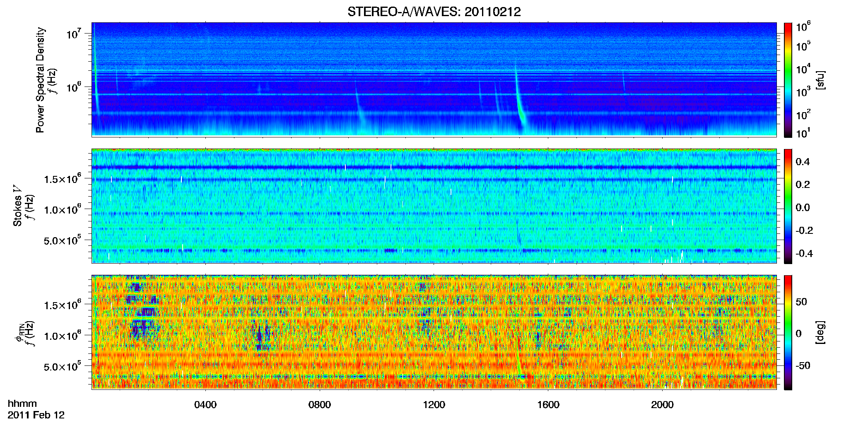Click the time axis label 2000
The image size is (868, 447).
click(662, 405)
